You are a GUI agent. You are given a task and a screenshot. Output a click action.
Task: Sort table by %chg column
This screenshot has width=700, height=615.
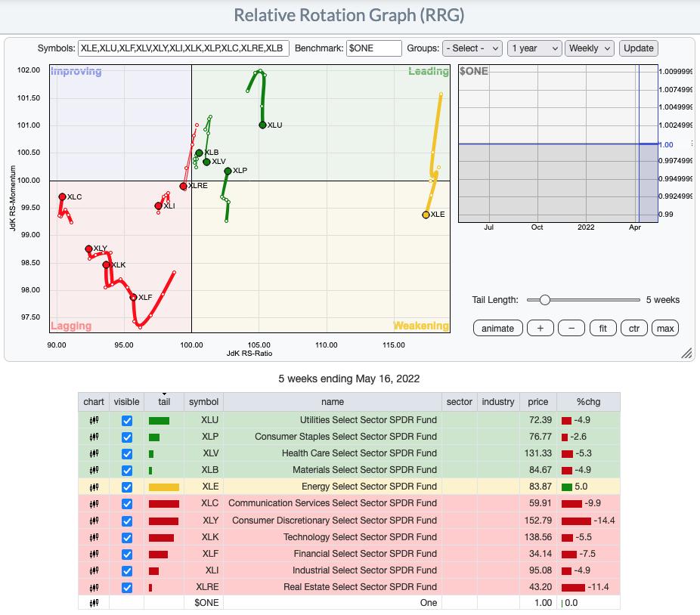(x=588, y=402)
